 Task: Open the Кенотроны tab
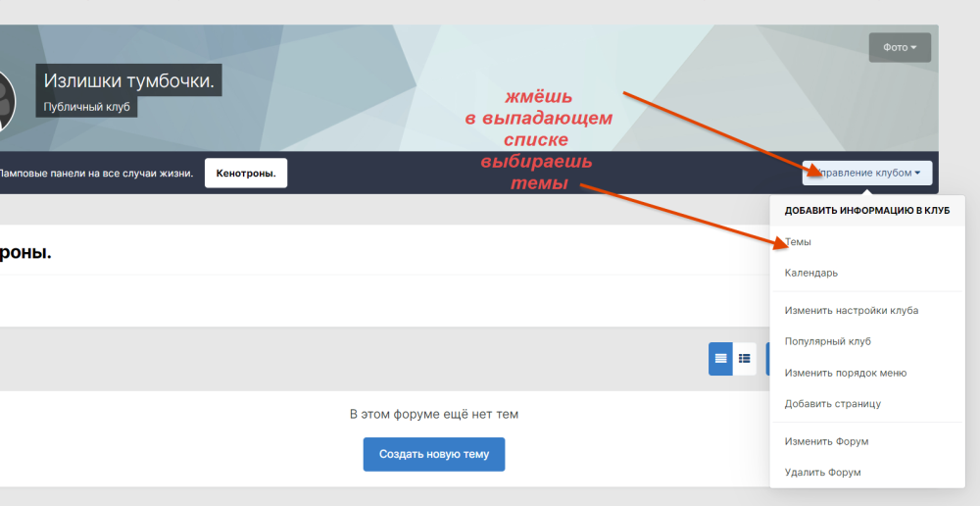click(x=246, y=174)
